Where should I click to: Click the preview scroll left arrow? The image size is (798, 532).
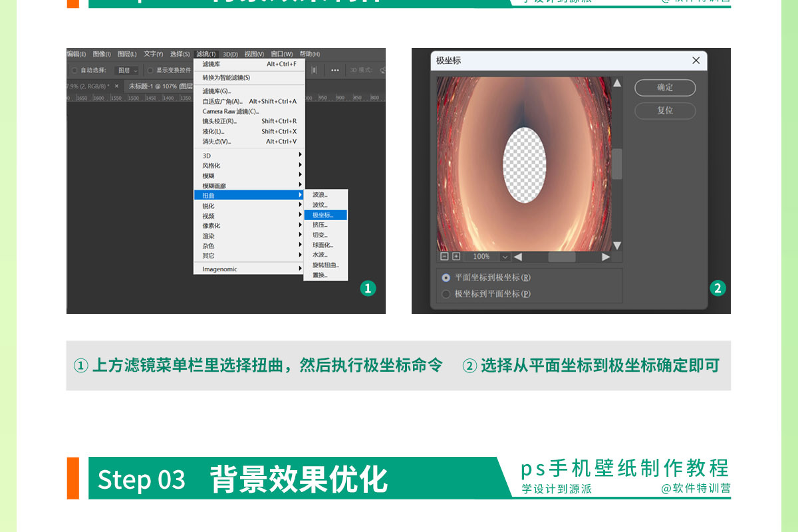tap(518, 257)
